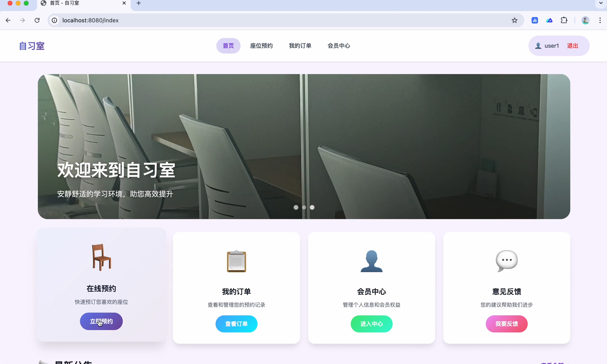
Task: Expand the tab search chevron at top right
Action: click(x=601, y=3)
